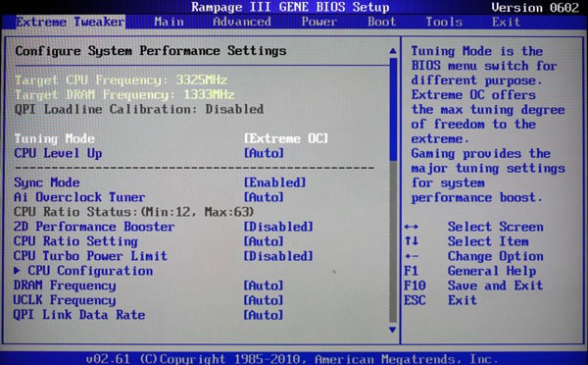The image size is (588, 365).
Task: Click the plus-minus Change Option icon
Action: (412, 256)
